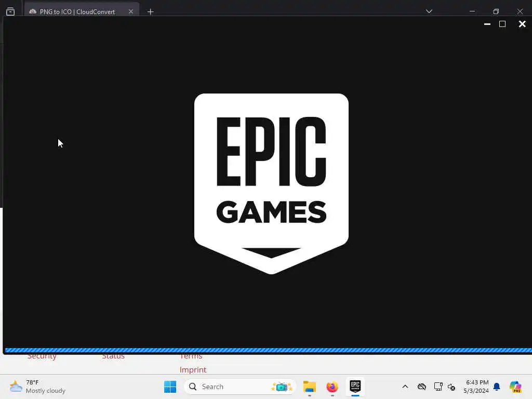Open the Windows Start menu

(170, 387)
